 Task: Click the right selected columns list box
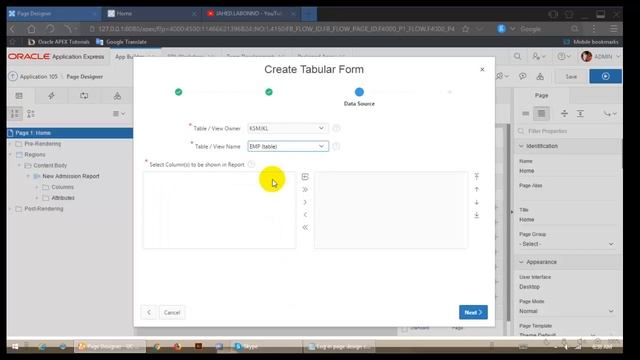click(x=391, y=210)
